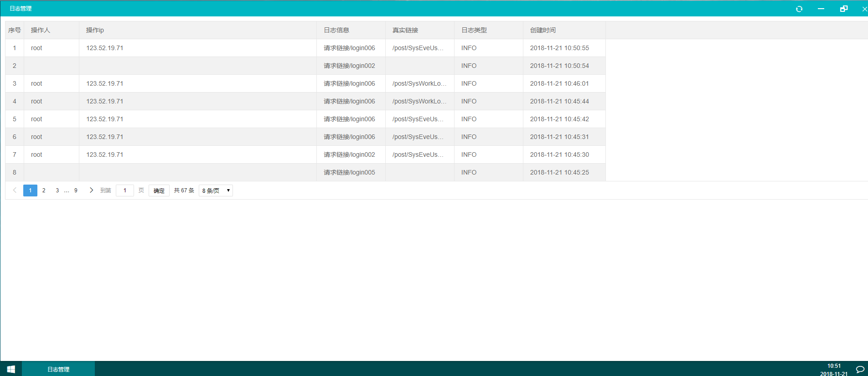The height and width of the screenshot is (376, 868).
Task: Select timestamp 2018-11-21 10:45:44
Action: 559,101
